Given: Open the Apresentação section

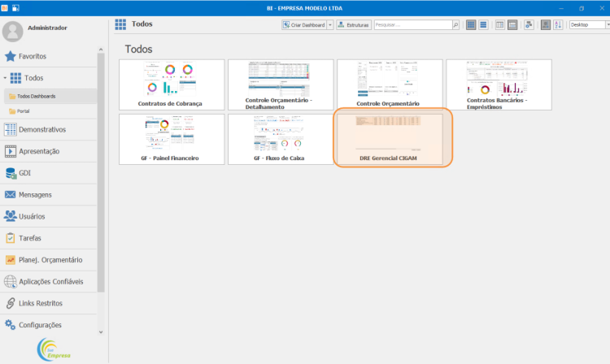Looking at the screenshot, I should [x=48, y=151].
